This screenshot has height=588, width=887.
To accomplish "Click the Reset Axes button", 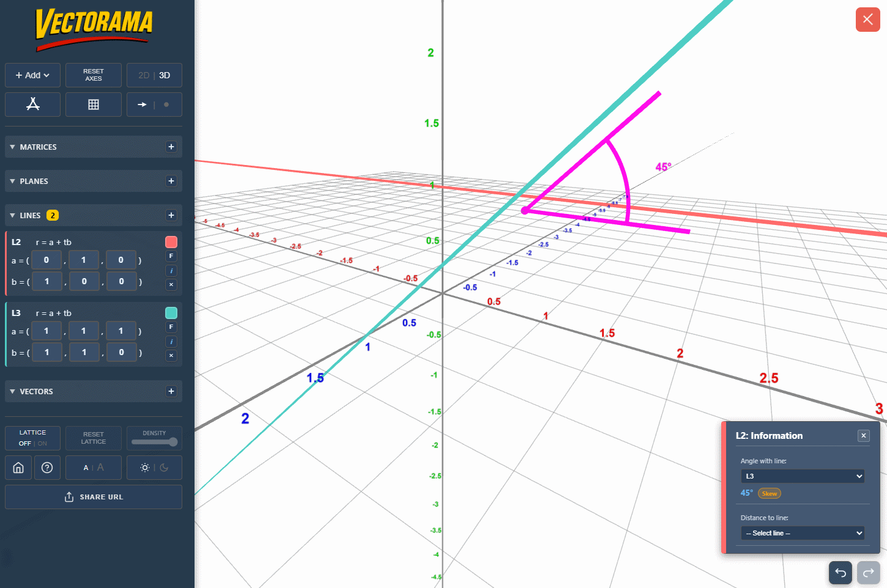I will (94, 75).
